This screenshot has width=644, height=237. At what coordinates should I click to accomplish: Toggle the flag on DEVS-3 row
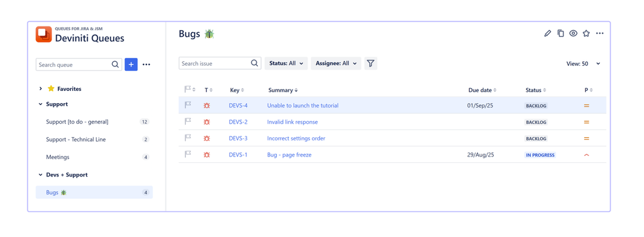pyautogui.click(x=188, y=138)
